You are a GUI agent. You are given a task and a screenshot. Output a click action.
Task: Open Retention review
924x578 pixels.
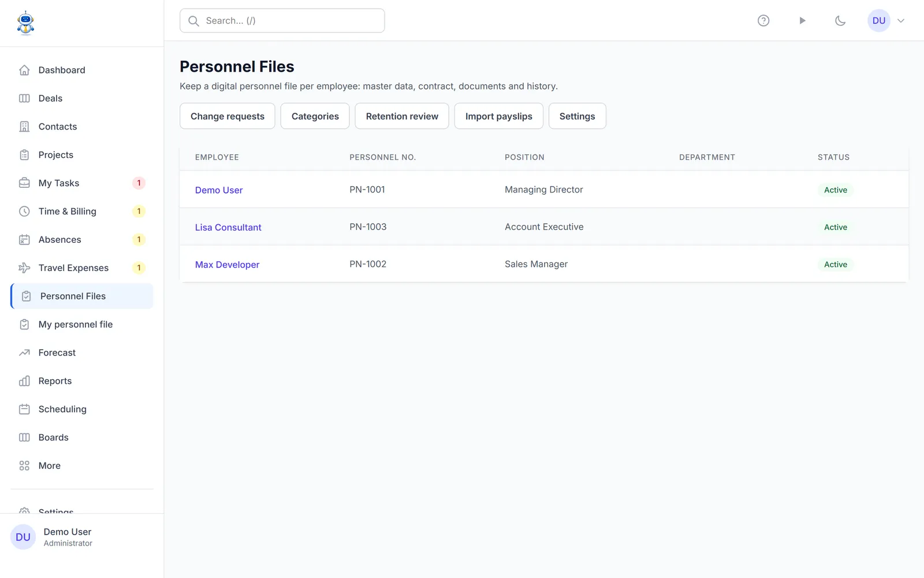pos(402,116)
